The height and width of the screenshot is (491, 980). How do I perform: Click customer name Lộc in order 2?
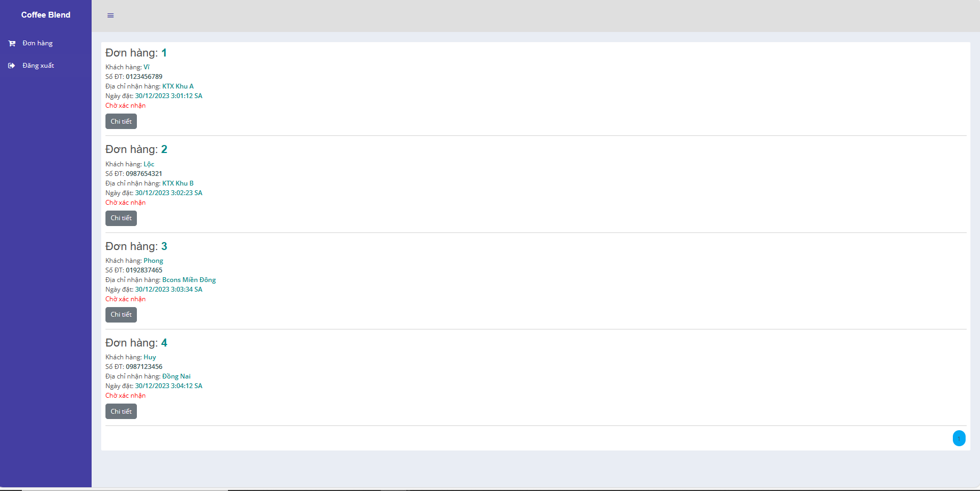(x=149, y=164)
